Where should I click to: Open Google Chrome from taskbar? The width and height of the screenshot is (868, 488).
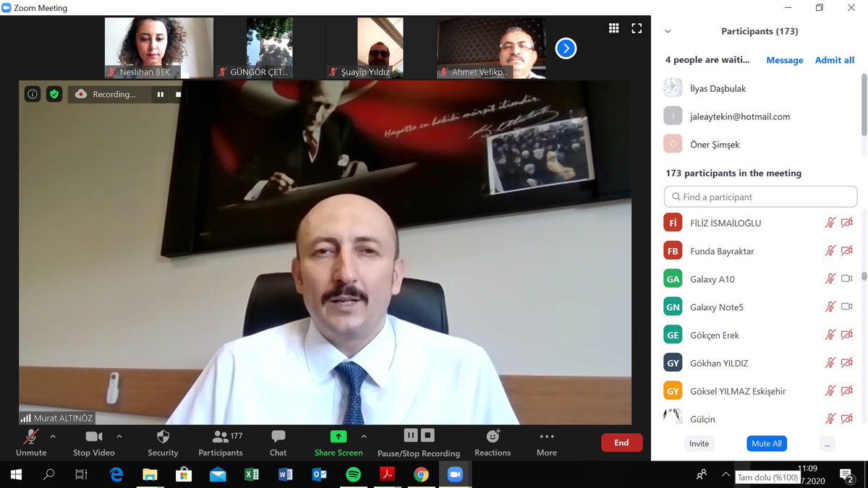(x=422, y=475)
